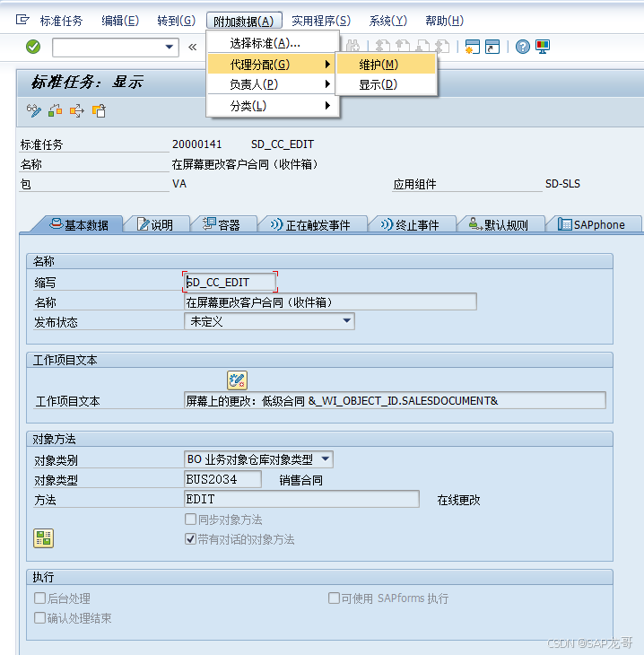Open the 标准任务 menu

coord(61,21)
